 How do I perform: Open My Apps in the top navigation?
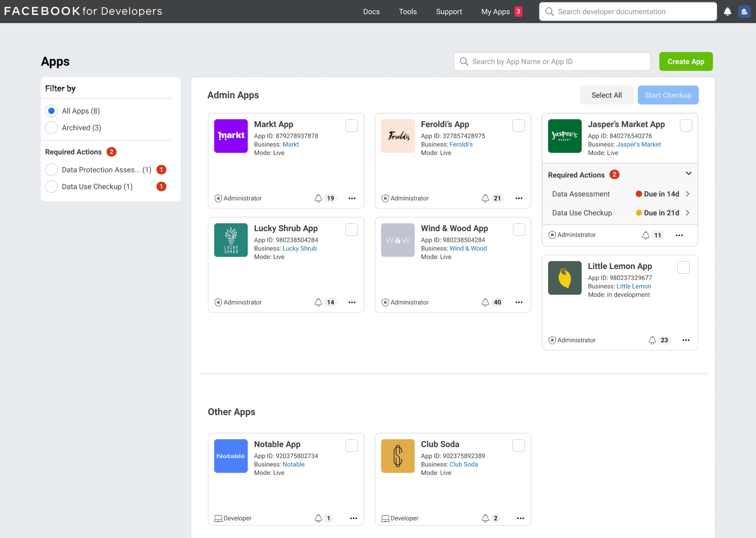point(495,11)
